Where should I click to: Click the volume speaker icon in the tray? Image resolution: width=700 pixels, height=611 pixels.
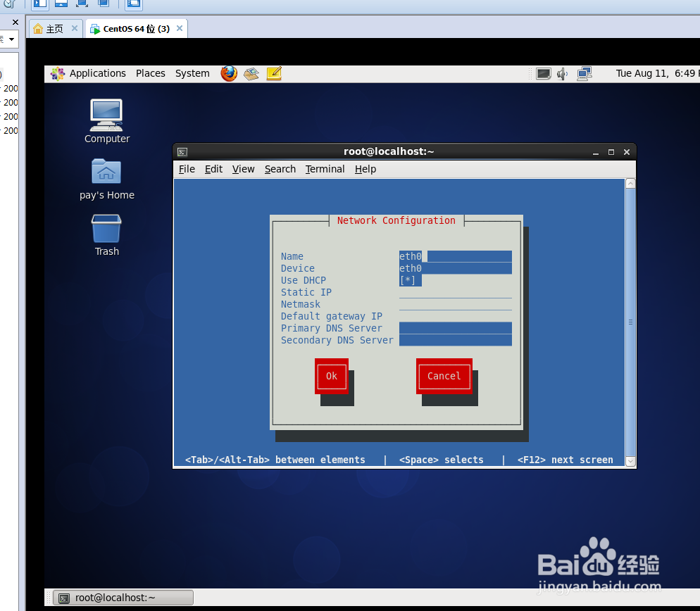563,73
